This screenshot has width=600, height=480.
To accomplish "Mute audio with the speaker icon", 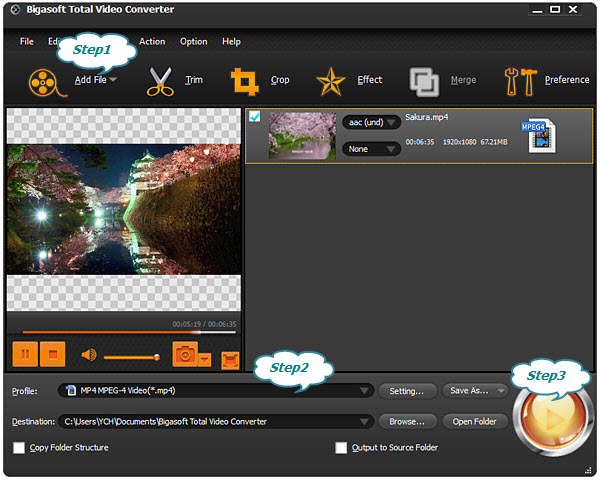I will click(x=89, y=355).
